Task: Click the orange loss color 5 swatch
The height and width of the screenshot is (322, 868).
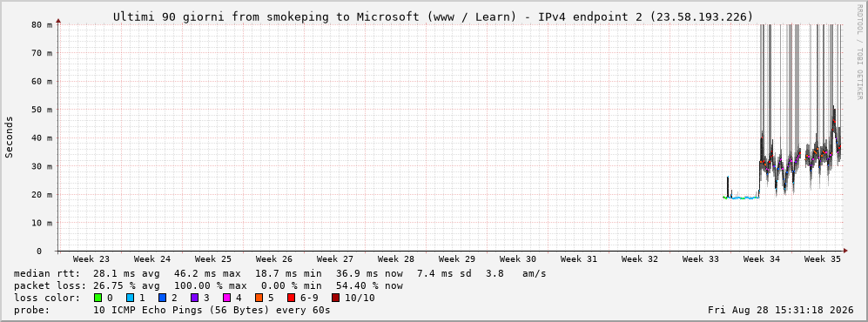Action: click(259, 298)
